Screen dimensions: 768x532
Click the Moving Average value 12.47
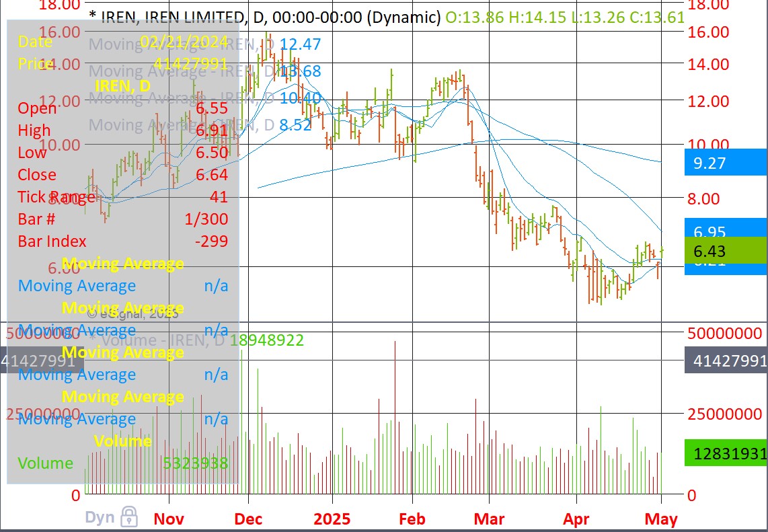pos(300,44)
